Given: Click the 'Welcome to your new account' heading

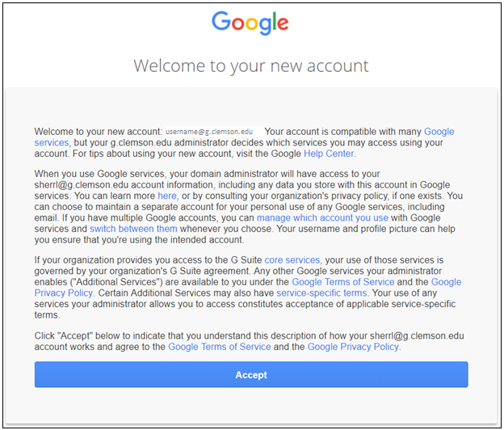Looking at the screenshot, I should point(251,66).
